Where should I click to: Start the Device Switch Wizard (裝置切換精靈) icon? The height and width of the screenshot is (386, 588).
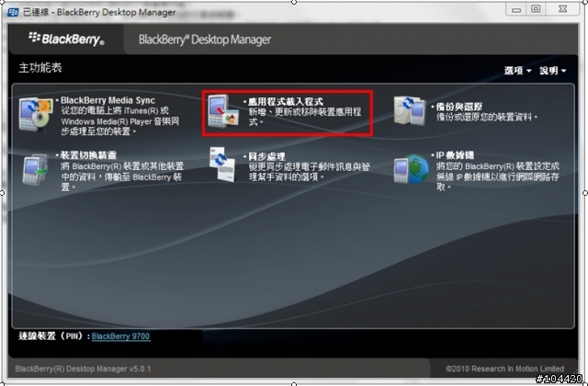(35, 170)
